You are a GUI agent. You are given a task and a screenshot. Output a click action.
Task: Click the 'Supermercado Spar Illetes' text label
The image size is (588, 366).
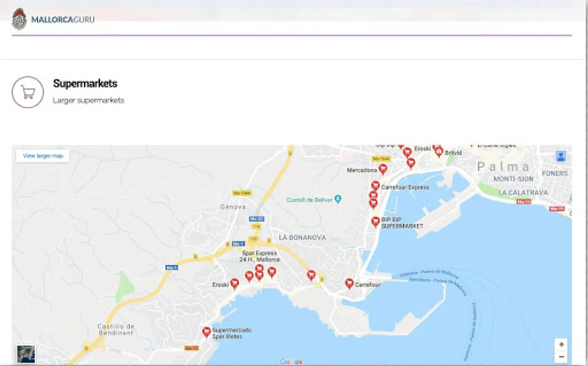(x=232, y=333)
